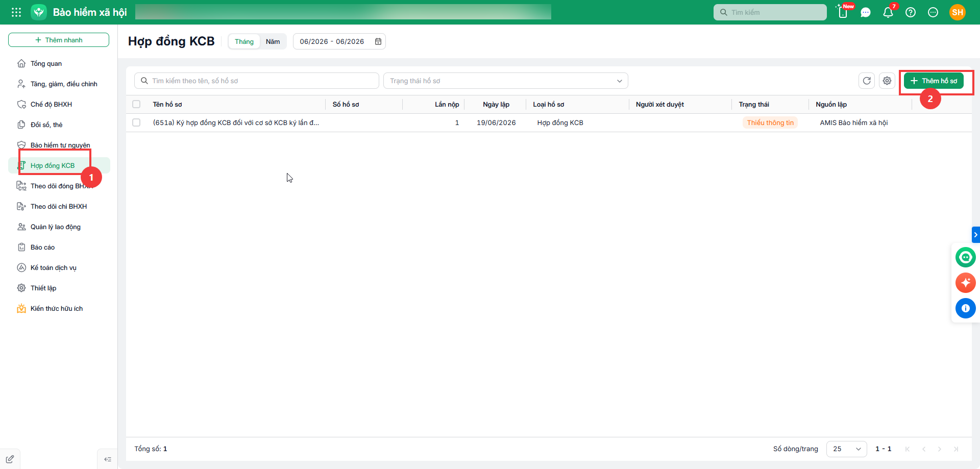Open Đổi sổ, thẻ menu
980x469 pixels.
pos(59,125)
